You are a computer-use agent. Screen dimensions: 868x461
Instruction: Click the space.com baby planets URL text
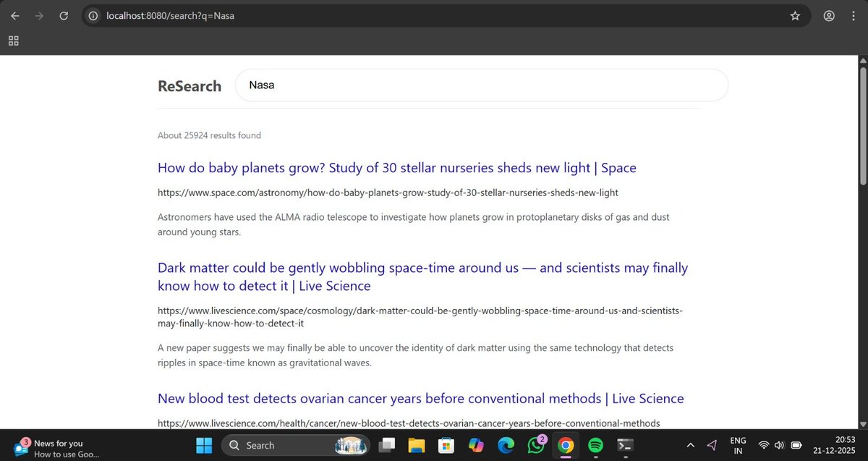[388, 193]
